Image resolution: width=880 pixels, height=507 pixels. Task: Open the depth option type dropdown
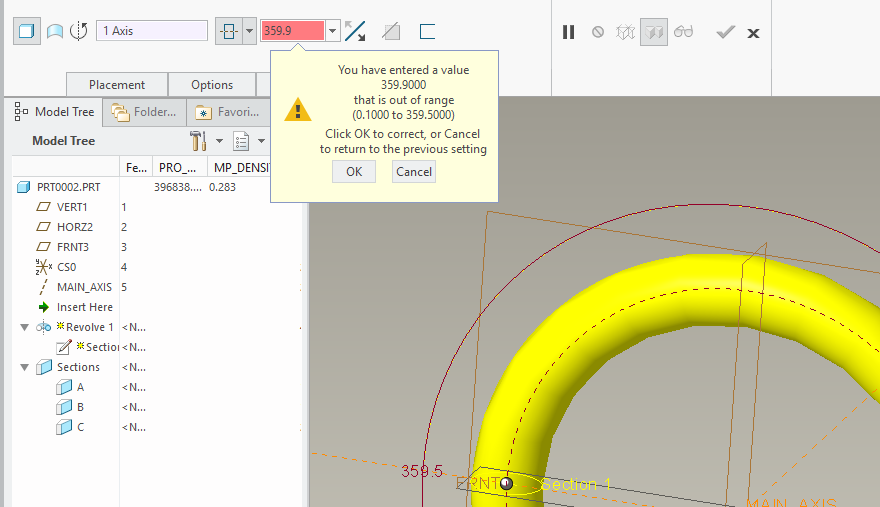[249, 31]
